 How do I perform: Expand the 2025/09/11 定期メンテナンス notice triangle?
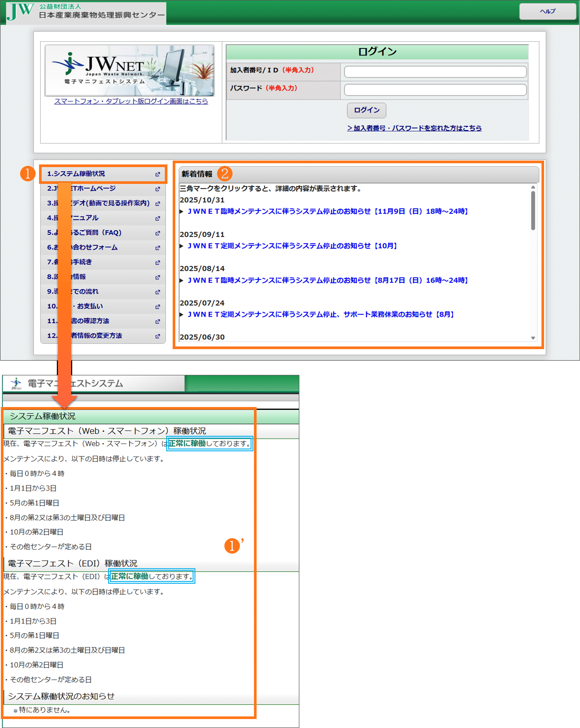(x=181, y=246)
